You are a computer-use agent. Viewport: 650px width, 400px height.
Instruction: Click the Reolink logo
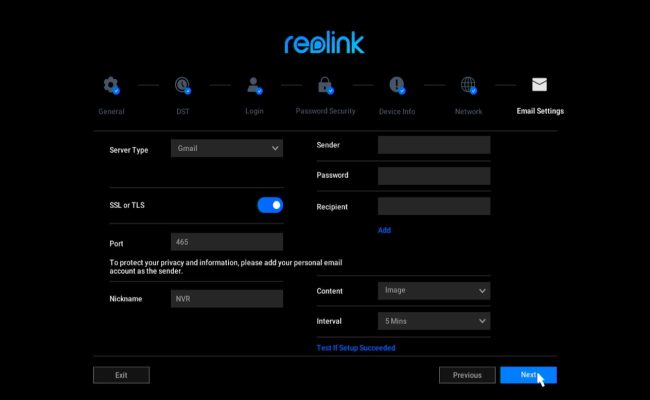324,43
